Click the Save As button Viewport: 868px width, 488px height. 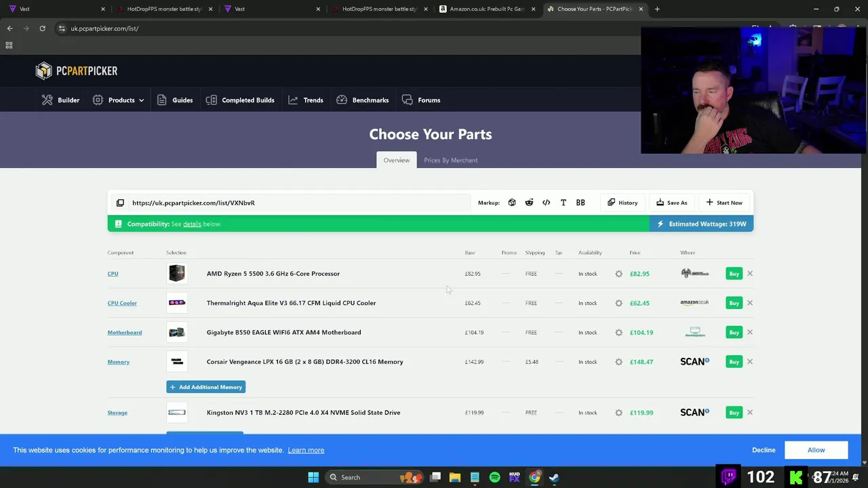coord(672,203)
